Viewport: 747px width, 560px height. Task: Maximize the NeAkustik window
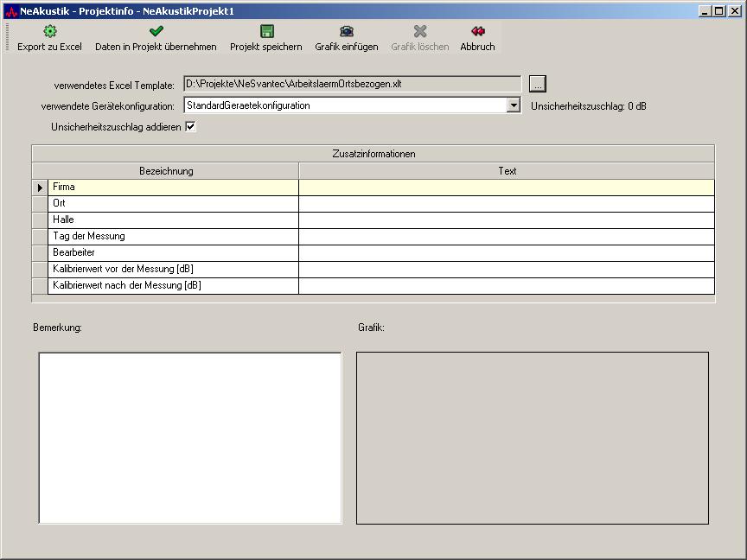click(719, 11)
